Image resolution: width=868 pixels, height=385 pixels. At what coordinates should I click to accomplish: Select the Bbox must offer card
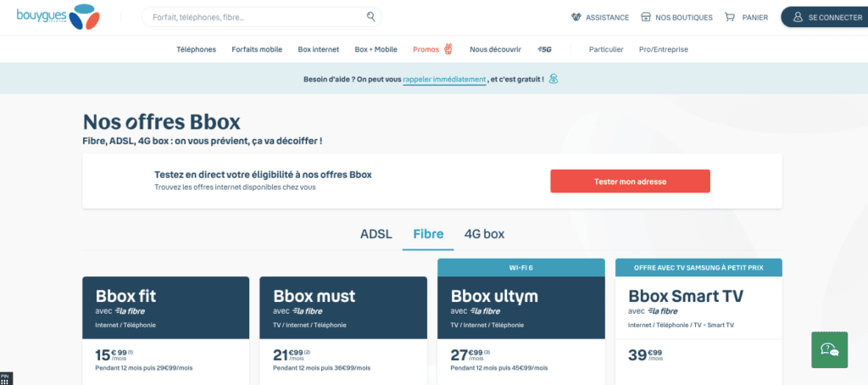tap(343, 330)
